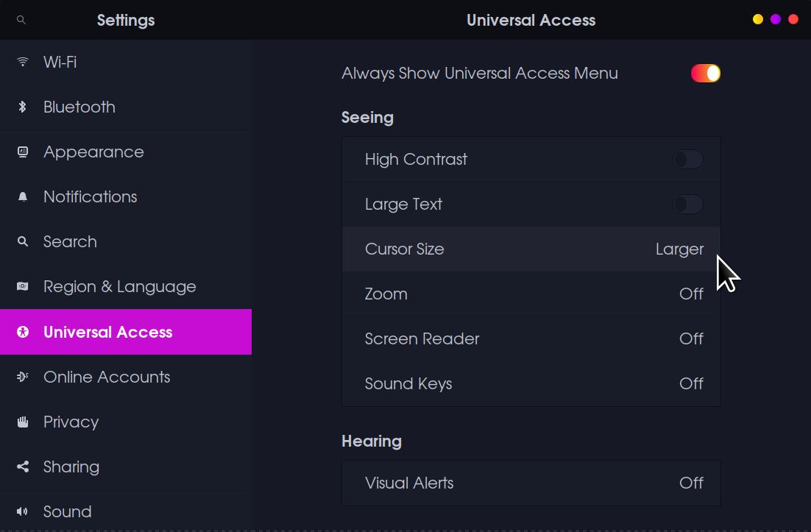Open the Visual Alerts setting
Screen dimensions: 811x532
[x=531, y=483]
